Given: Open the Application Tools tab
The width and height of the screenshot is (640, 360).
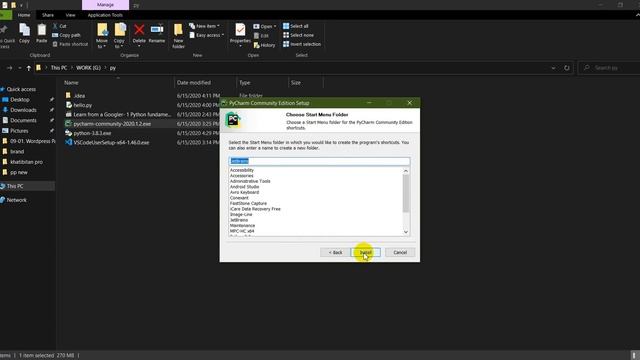Looking at the screenshot, I should coord(105,15).
